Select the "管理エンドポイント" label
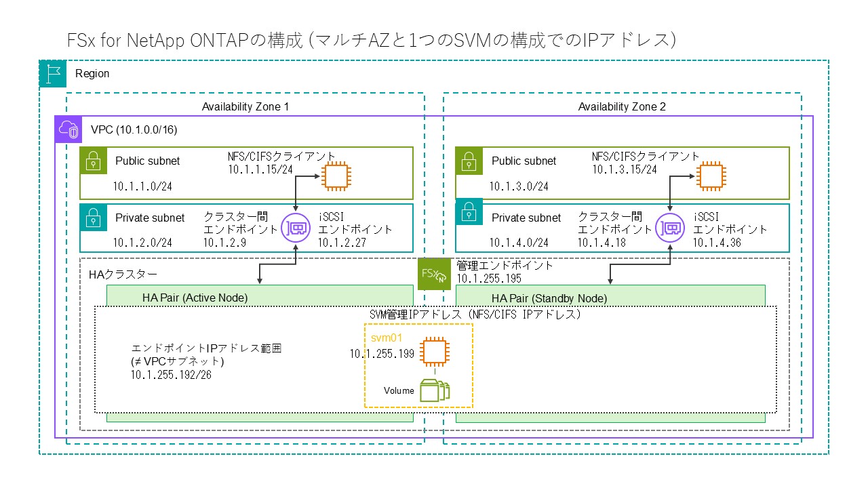The width and height of the screenshot is (868, 488). 505,265
